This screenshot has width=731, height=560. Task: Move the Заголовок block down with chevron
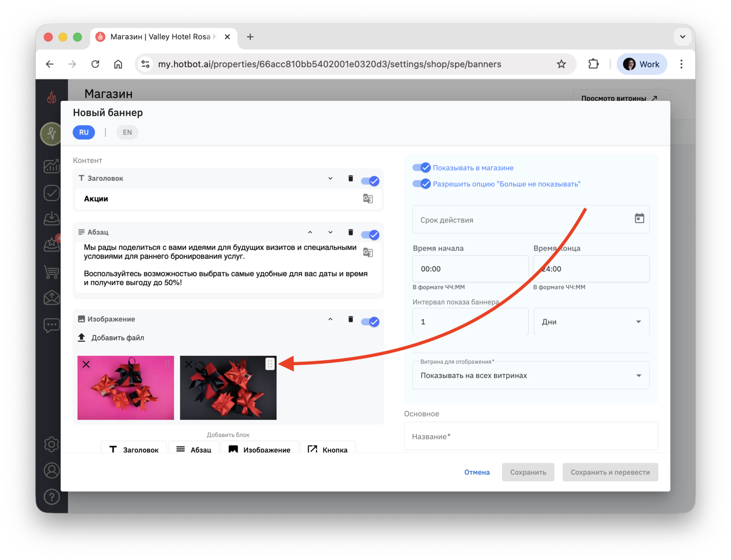[x=330, y=178]
